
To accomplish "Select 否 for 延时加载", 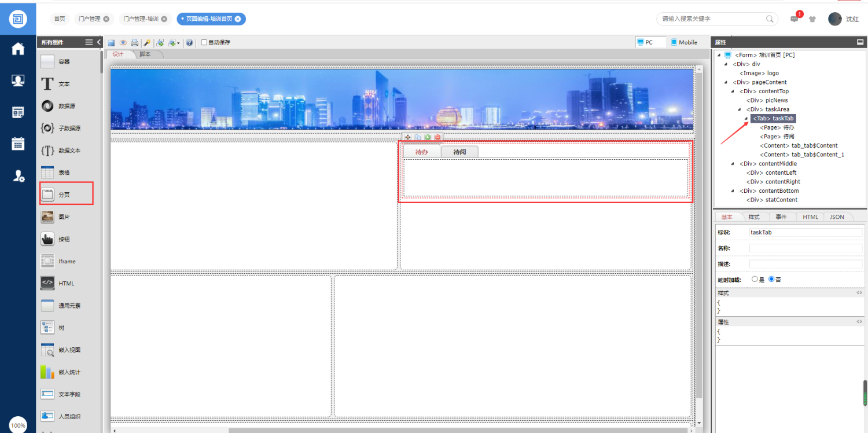I will pyautogui.click(x=771, y=279).
